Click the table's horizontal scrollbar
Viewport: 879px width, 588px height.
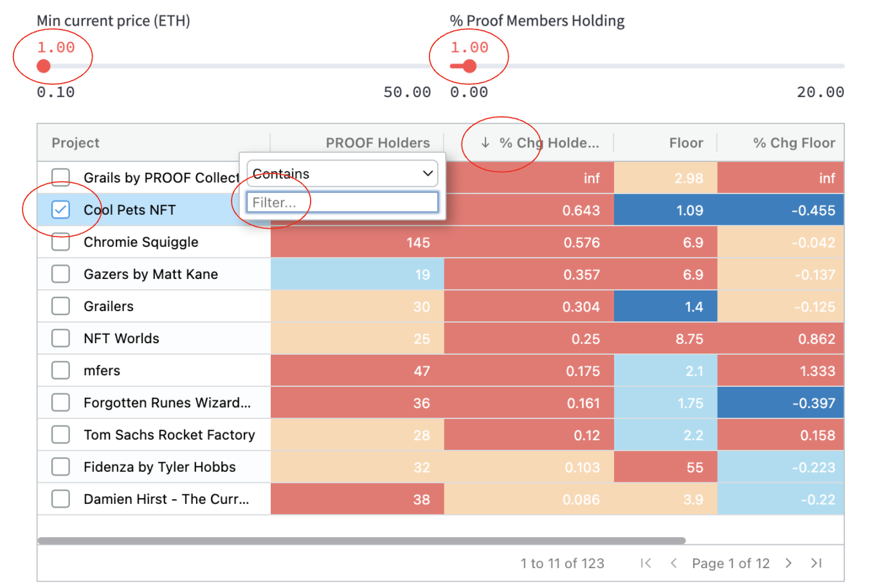tap(361, 540)
